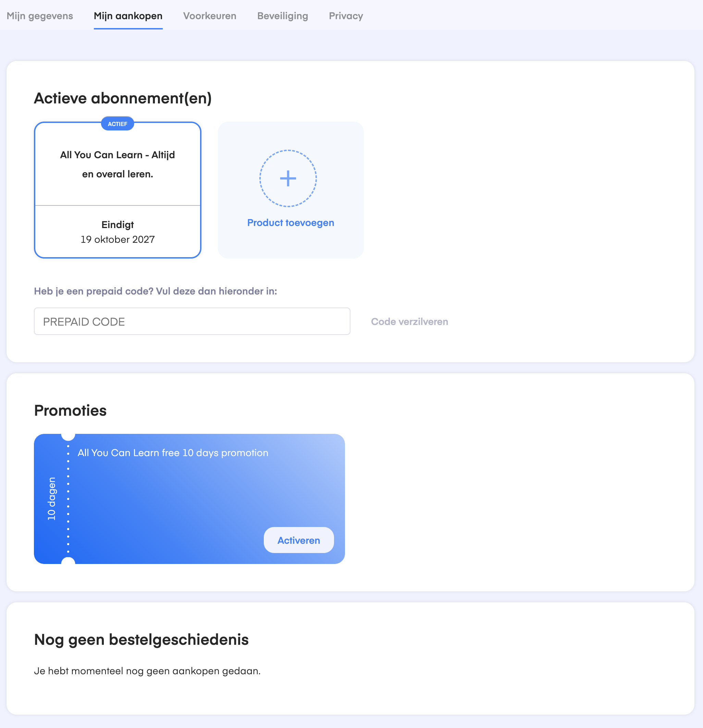Click the Promoties heading
This screenshot has height=728, width=703.
click(x=71, y=411)
